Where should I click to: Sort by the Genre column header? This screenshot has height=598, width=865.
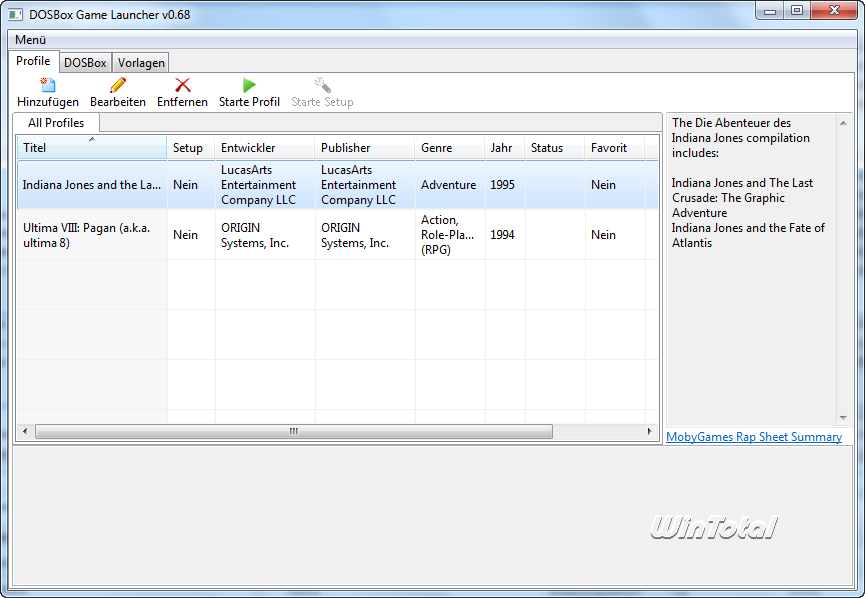(450, 148)
